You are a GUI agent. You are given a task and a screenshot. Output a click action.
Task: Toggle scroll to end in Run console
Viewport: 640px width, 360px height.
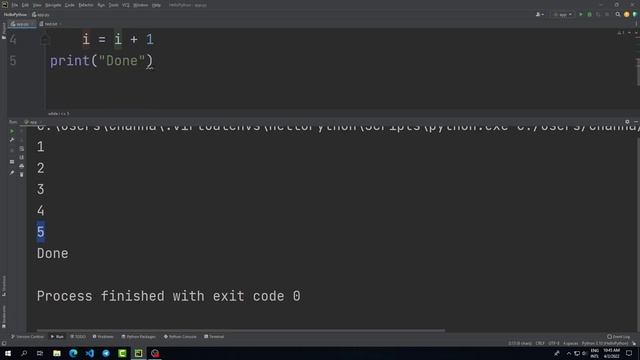click(22, 157)
